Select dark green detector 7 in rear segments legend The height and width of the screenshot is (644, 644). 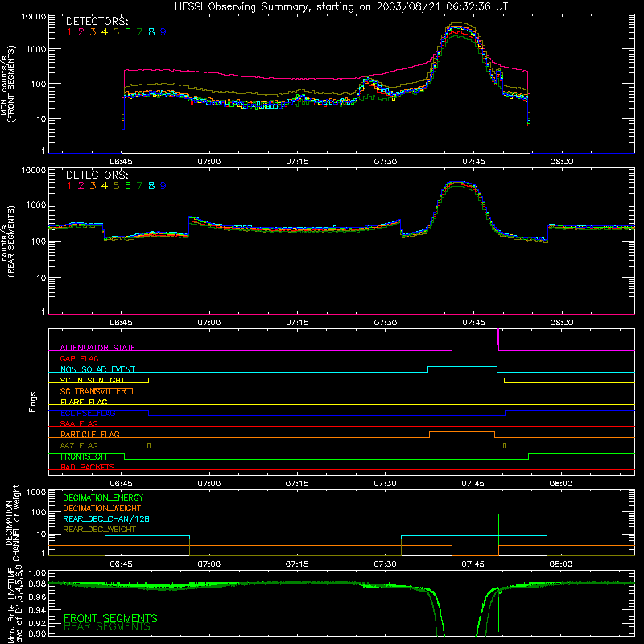coord(139,186)
